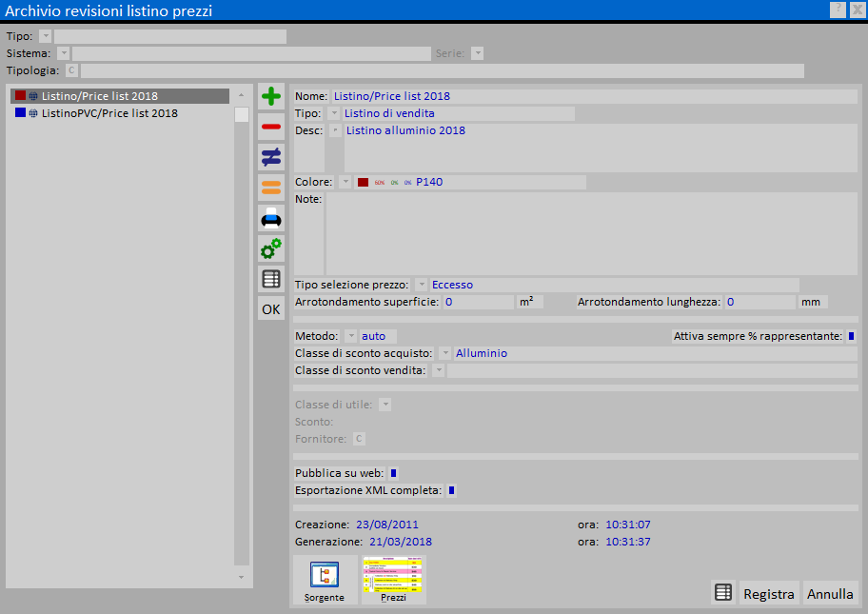Screen dimensions: 868x614
Task: Click globe icon of Listino/Price list 2018
Action: coord(33,96)
